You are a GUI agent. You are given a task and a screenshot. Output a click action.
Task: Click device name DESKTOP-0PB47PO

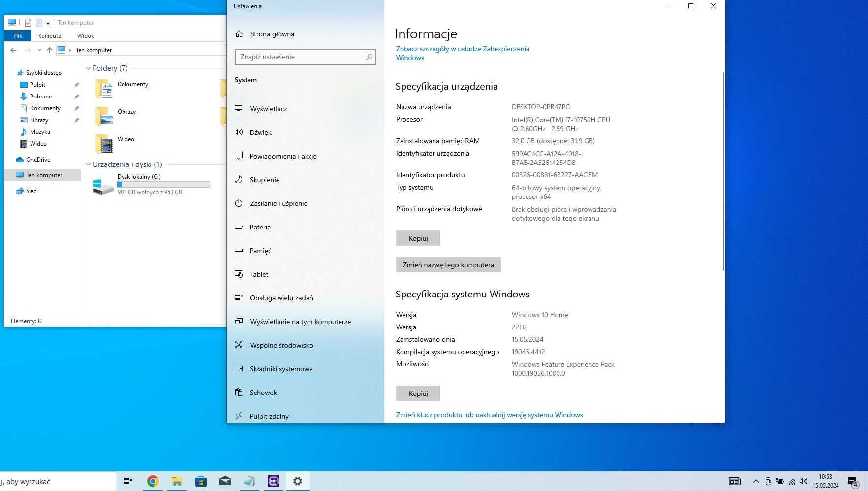coord(541,107)
